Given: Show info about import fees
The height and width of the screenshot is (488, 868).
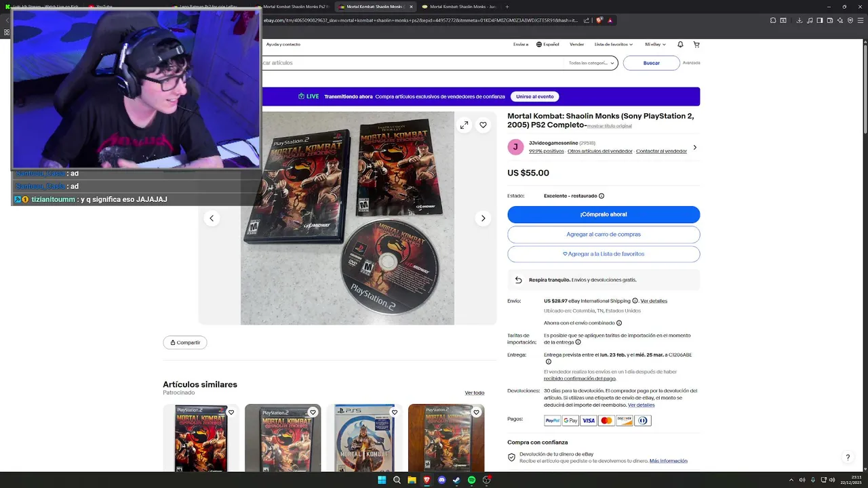Looking at the screenshot, I should click(578, 342).
